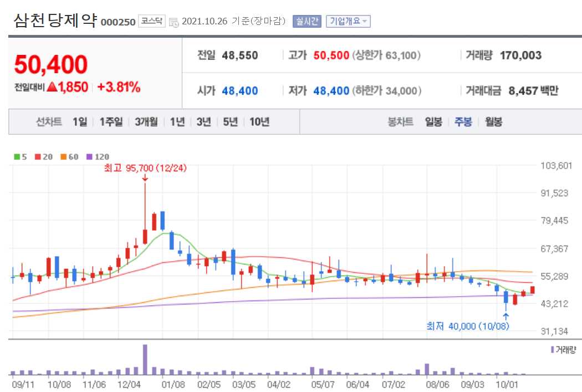Switch to 일봉 daily candle chart
The width and height of the screenshot is (582, 392).
(433, 122)
